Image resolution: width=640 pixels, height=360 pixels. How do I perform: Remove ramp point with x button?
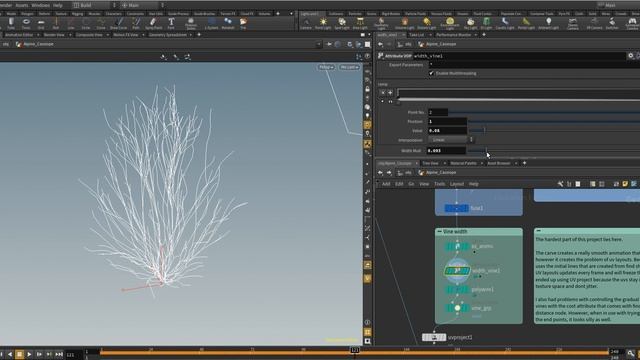tap(382, 93)
